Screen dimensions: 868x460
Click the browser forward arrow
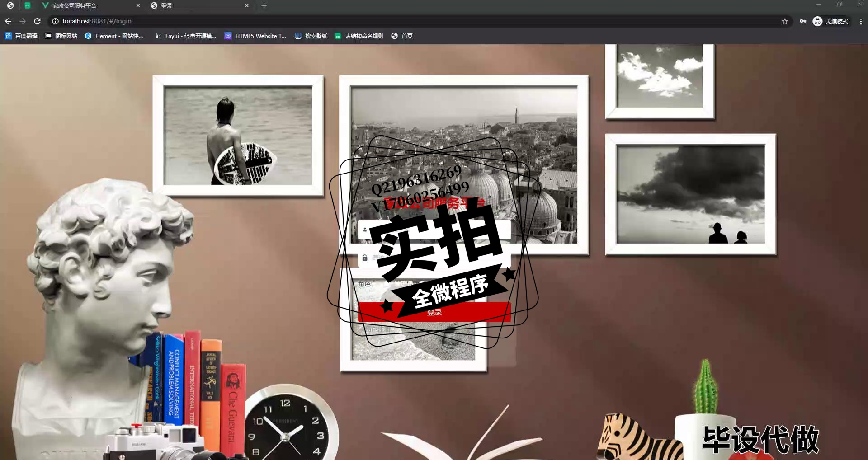click(23, 21)
